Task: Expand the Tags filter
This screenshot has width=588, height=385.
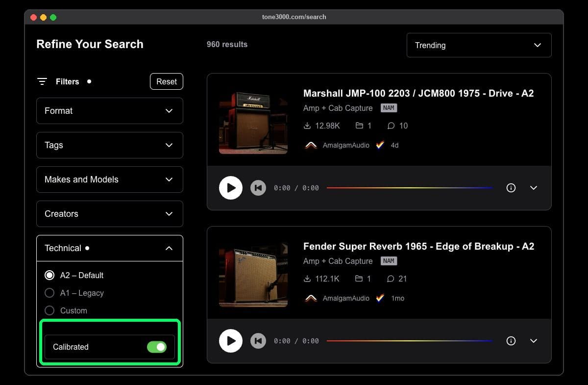Action: pyautogui.click(x=110, y=145)
